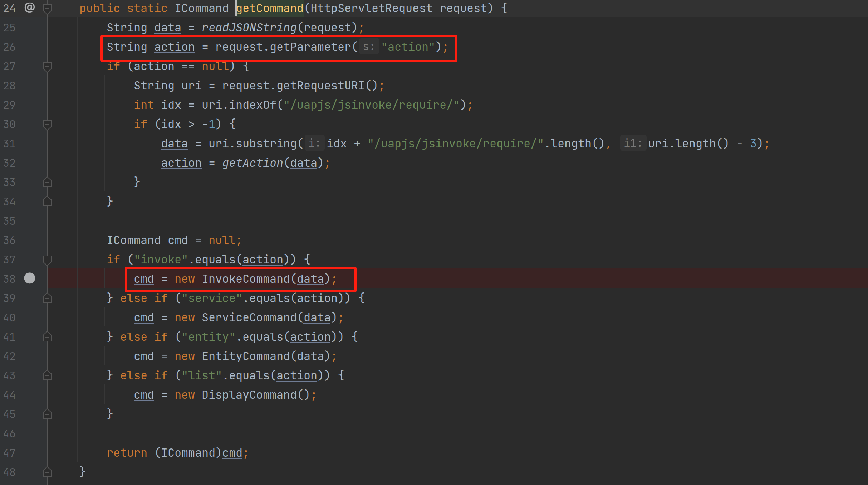Fold the if idx block on line 30

coord(47,124)
